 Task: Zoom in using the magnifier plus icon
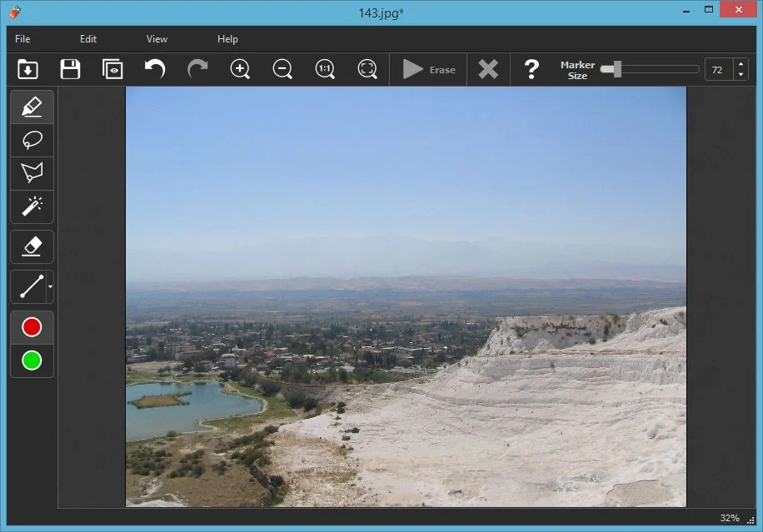coord(240,69)
